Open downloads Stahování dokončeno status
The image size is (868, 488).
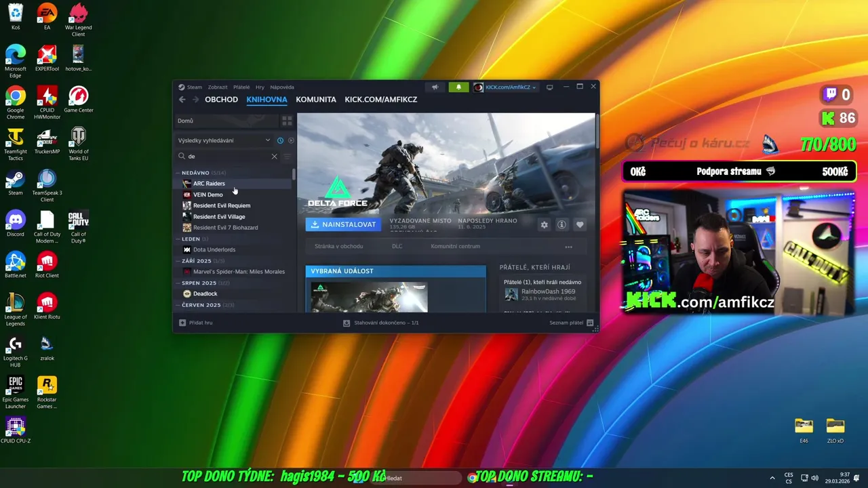(381, 323)
